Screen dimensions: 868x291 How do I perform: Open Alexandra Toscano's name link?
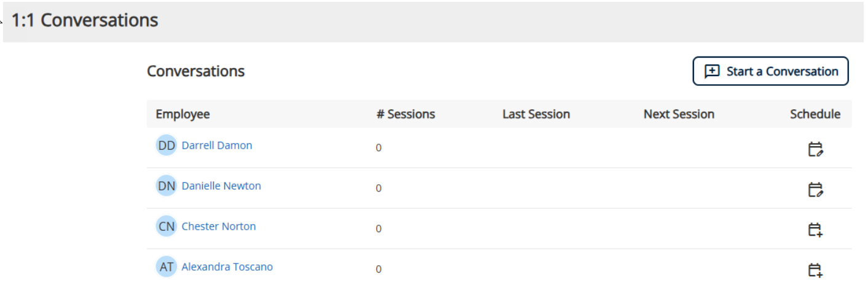(x=227, y=267)
